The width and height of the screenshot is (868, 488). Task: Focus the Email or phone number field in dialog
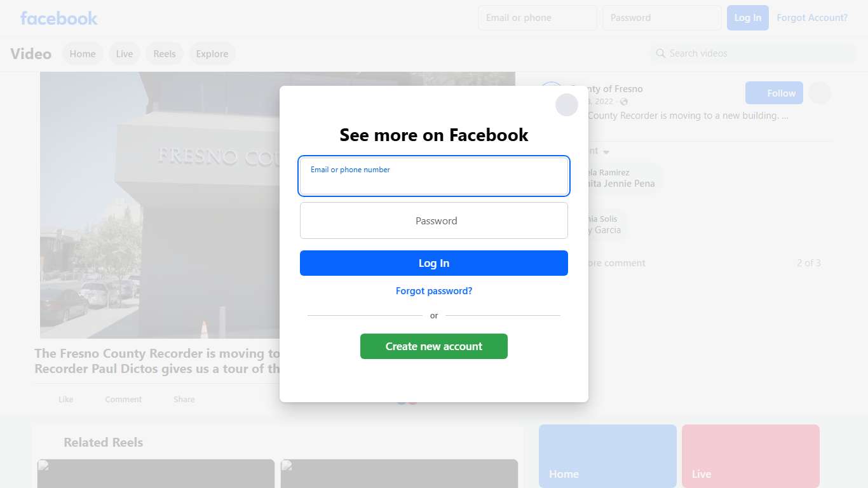coord(434,176)
